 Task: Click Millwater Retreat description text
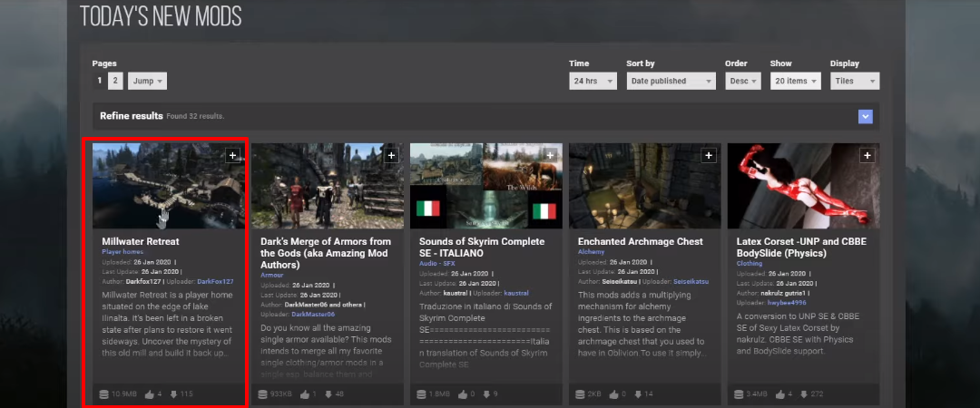168,325
